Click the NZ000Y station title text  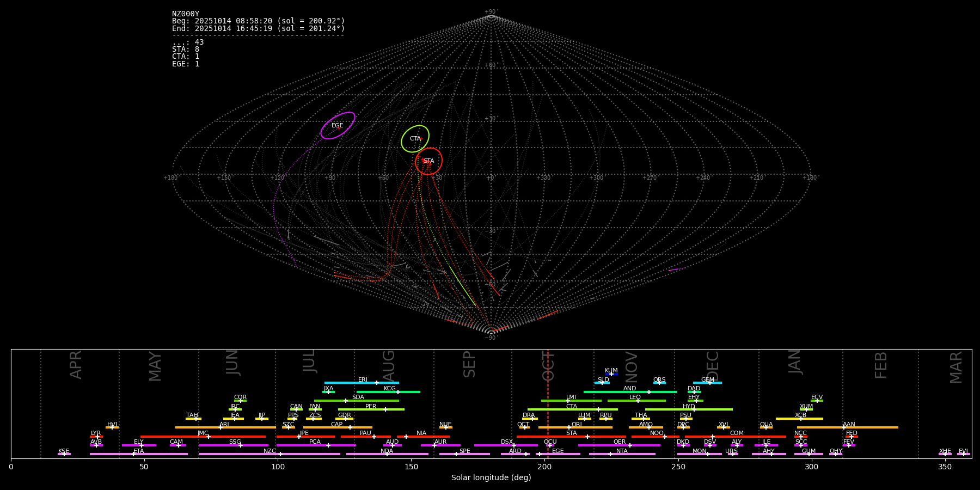(186, 14)
